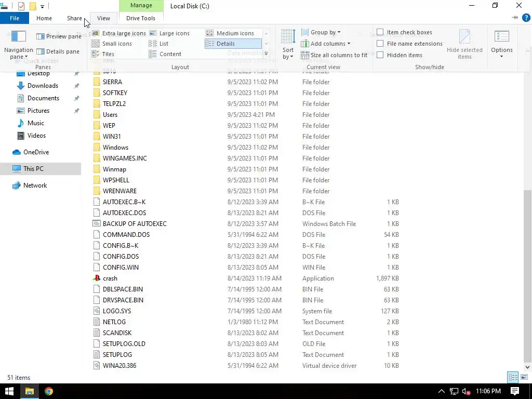
Task: Enable Hidden items checkbox
Action: click(380, 55)
